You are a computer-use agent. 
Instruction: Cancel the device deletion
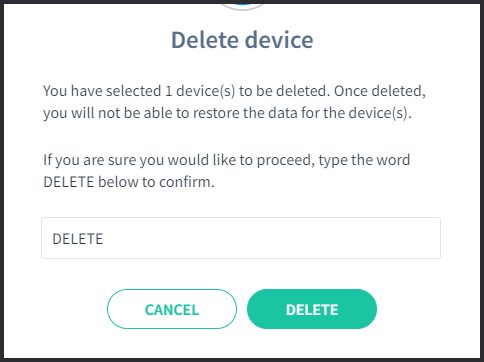pyautogui.click(x=172, y=309)
